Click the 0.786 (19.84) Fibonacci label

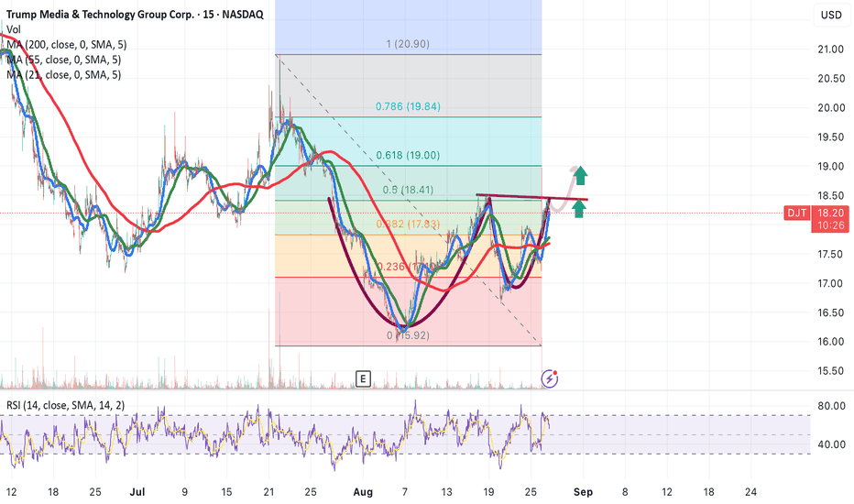click(x=408, y=107)
